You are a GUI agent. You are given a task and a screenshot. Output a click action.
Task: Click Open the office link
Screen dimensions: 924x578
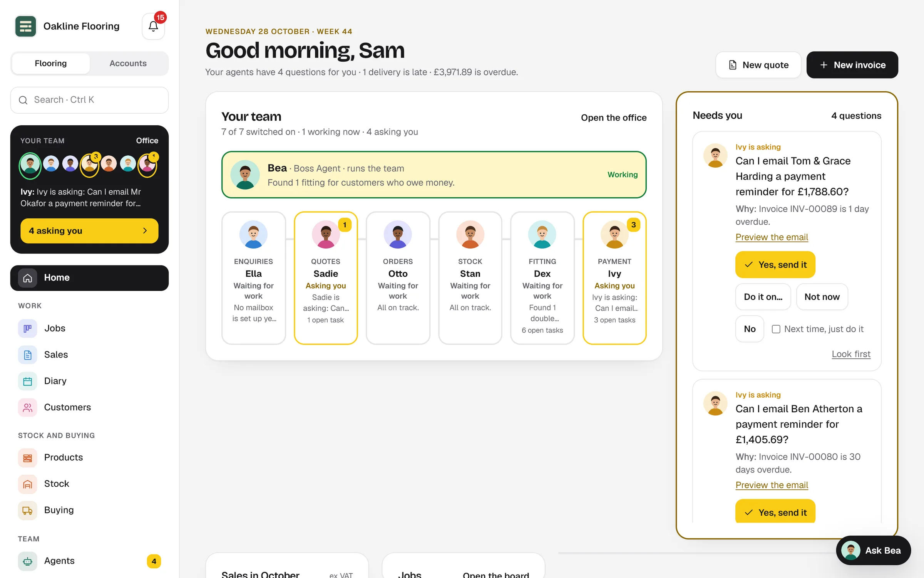click(x=614, y=118)
